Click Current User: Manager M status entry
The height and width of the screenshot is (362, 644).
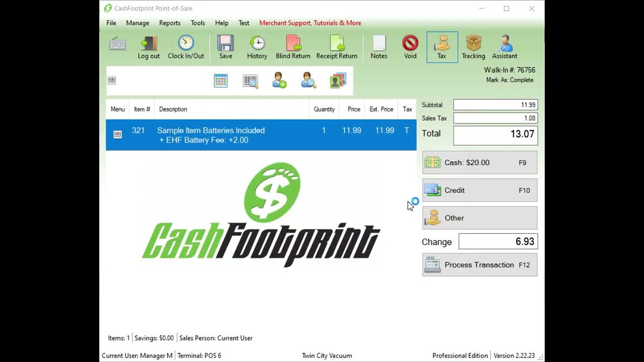pyautogui.click(x=137, y=355)
